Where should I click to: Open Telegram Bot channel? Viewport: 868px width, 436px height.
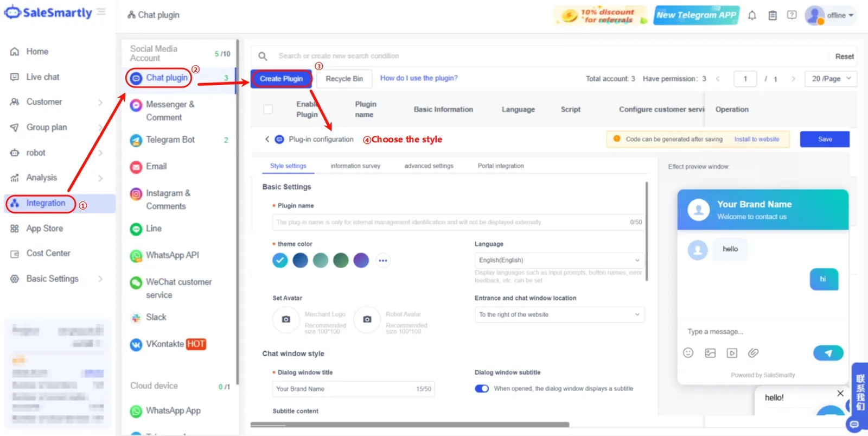[x=170, y=140]
